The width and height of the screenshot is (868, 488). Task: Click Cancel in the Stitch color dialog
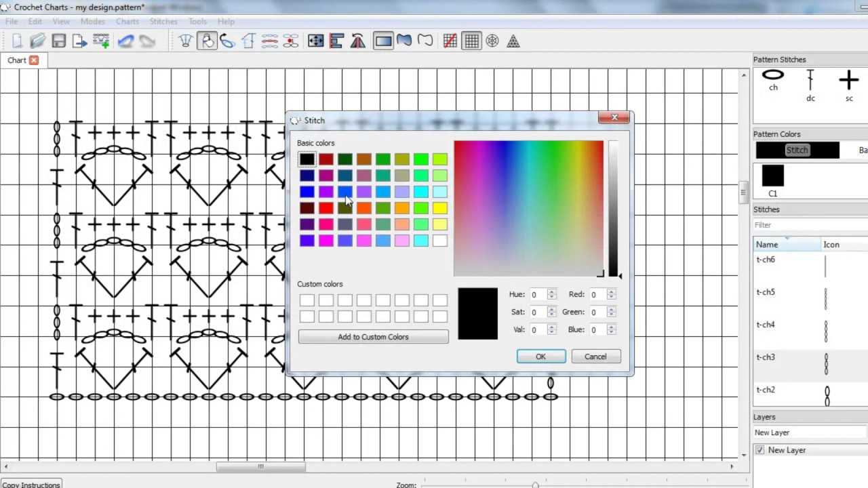pos(595,357)
